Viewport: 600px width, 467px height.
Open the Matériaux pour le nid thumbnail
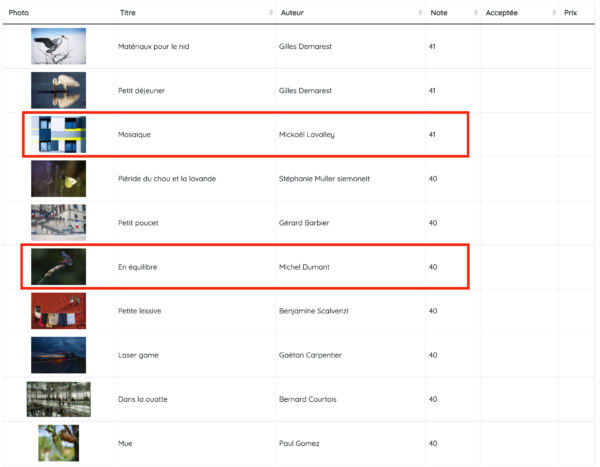coord(58,46)
